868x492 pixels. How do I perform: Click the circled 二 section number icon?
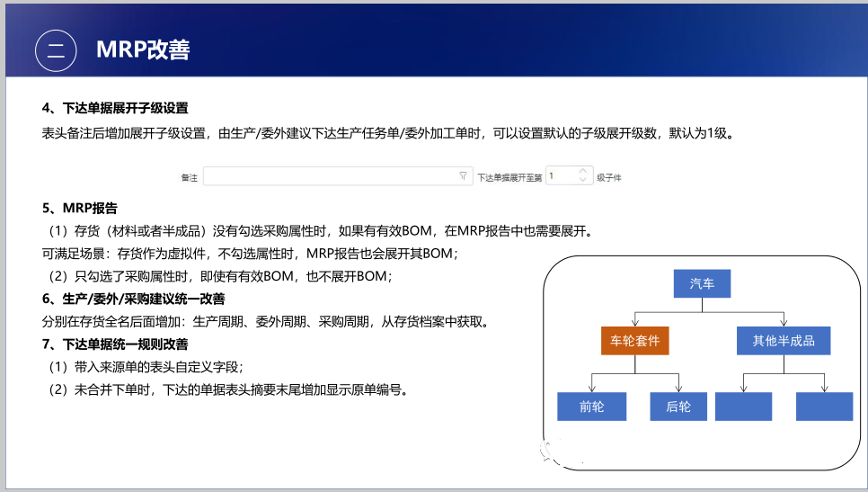coord(56,50)
